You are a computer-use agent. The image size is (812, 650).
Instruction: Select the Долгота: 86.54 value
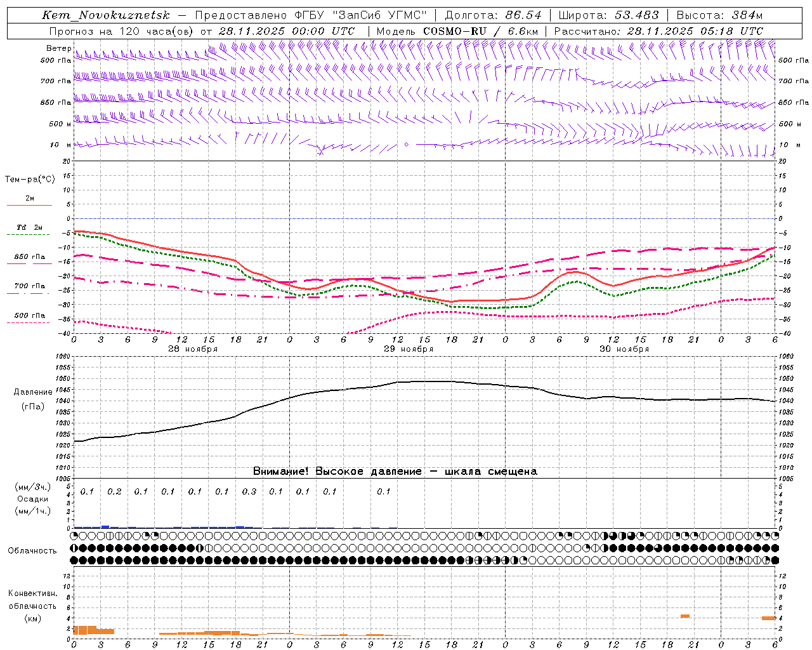click(493, 15)
